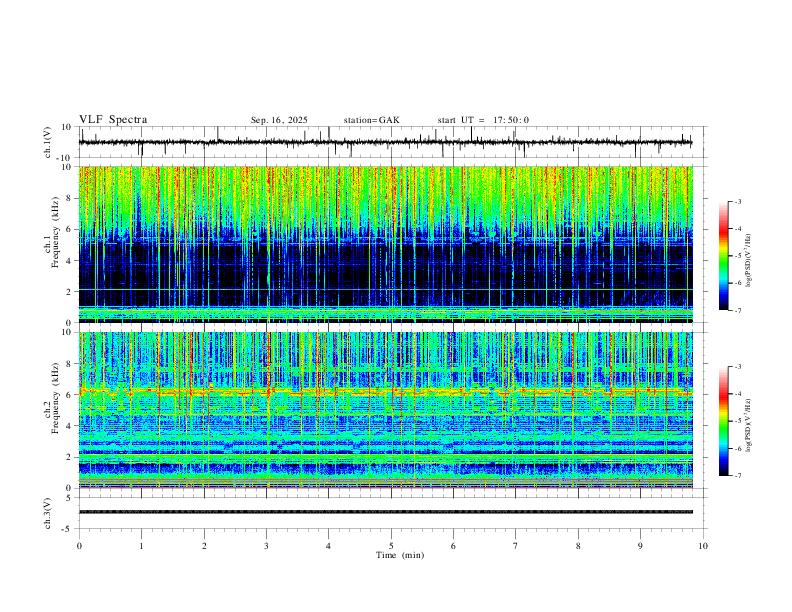Click time-axis tick label '10' at right end
Screen dimensions: 792x612
703,546
